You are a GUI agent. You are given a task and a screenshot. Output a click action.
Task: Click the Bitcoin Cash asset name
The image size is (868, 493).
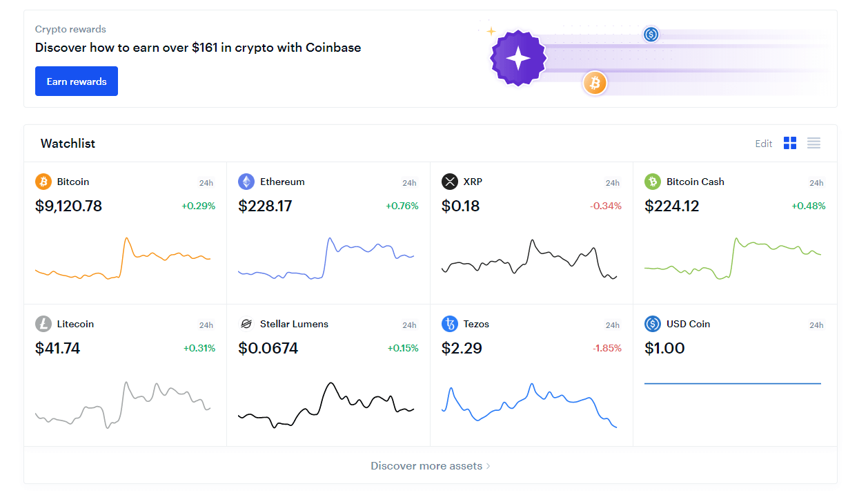click(696, 182)
